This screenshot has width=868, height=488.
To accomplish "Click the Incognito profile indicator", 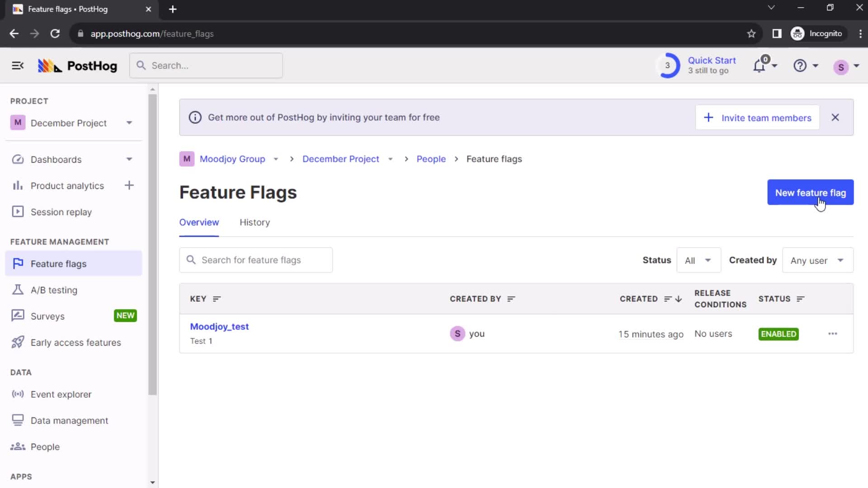I will [817, 34].
